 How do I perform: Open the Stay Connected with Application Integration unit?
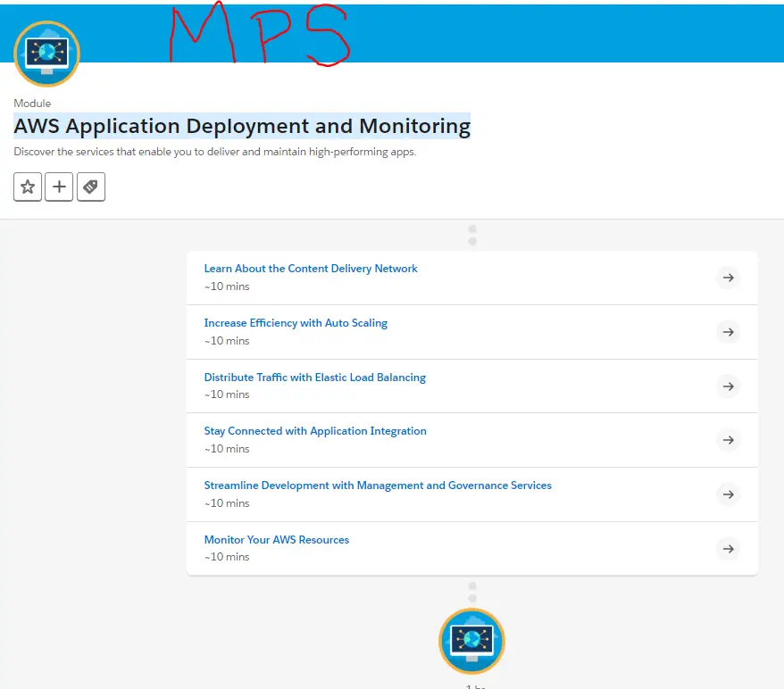point(314,430)
